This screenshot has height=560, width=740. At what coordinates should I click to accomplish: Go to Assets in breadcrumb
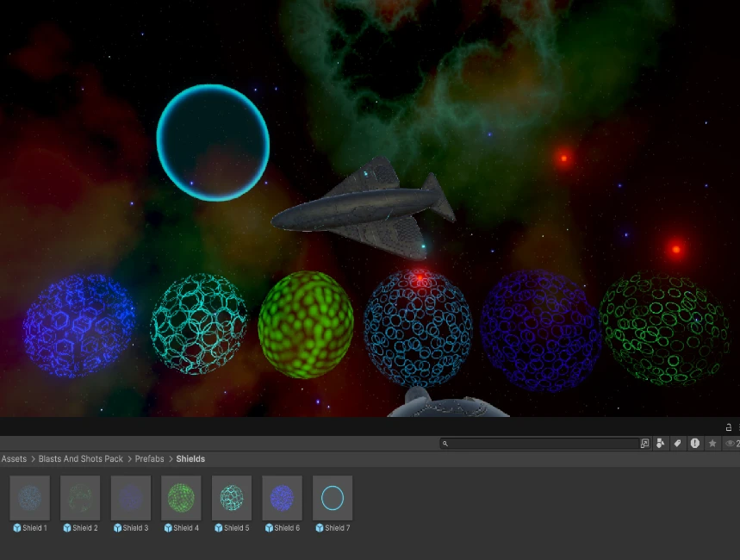point(14,459)
